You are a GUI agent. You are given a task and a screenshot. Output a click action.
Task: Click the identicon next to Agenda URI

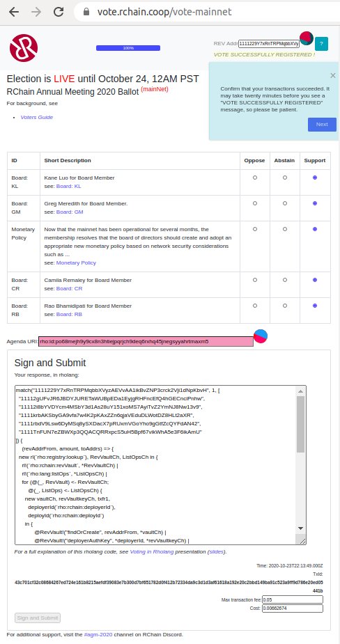pyautogui.click(x=261, y=336)
